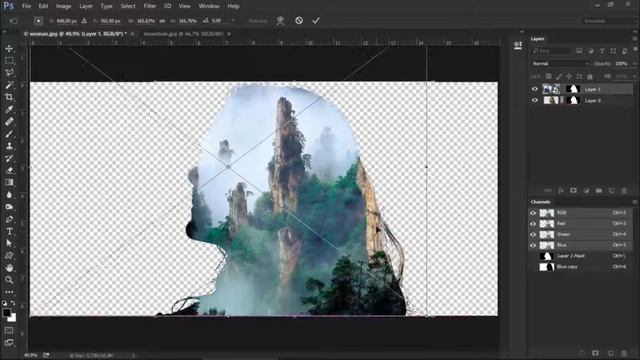Select the Move tool
This screenshot has height=360, width=640.
[9, 49]
